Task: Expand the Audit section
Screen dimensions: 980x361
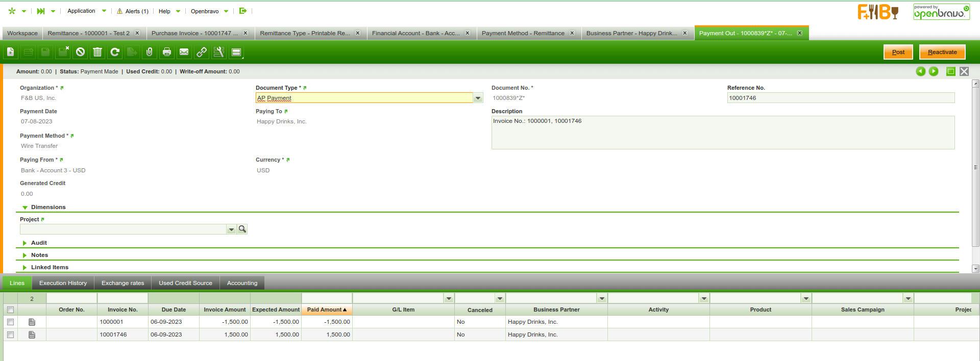Action: click(x=39, y=243)
